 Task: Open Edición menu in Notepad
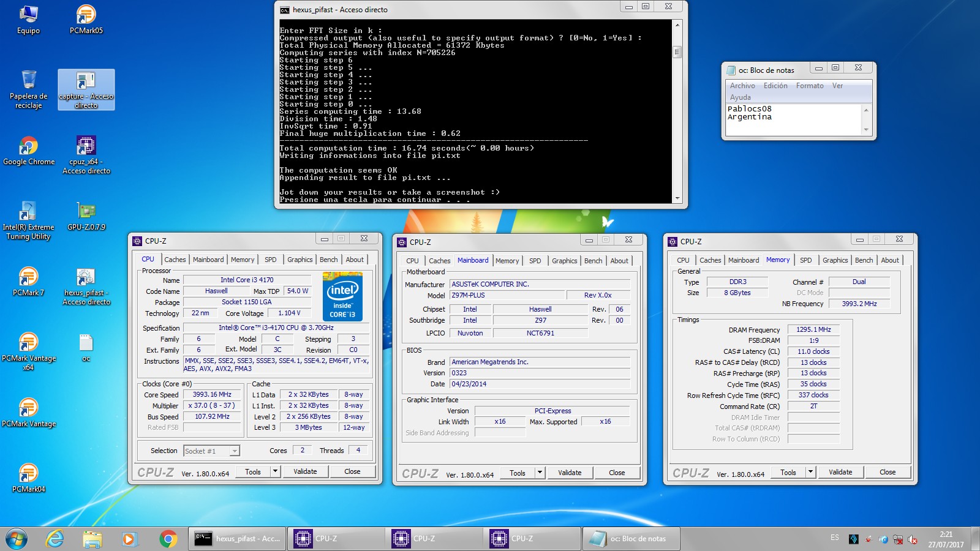coord(775,86)
